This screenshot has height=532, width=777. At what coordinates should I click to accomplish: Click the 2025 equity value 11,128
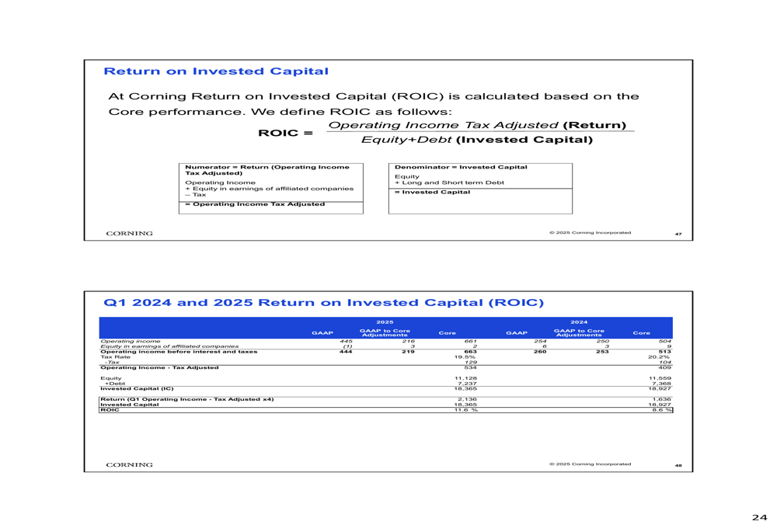(465, 378)
